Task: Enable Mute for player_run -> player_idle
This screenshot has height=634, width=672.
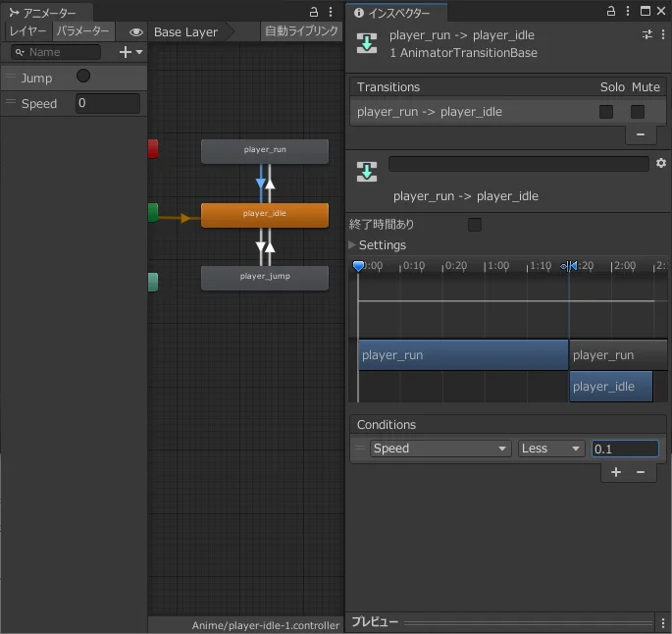Action: click(x=638, y=112)
